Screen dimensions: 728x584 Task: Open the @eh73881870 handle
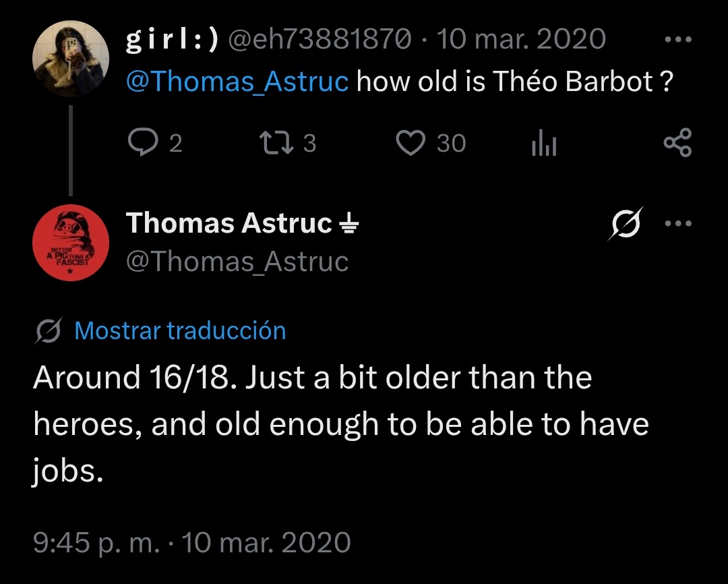(x=320, y=39)
